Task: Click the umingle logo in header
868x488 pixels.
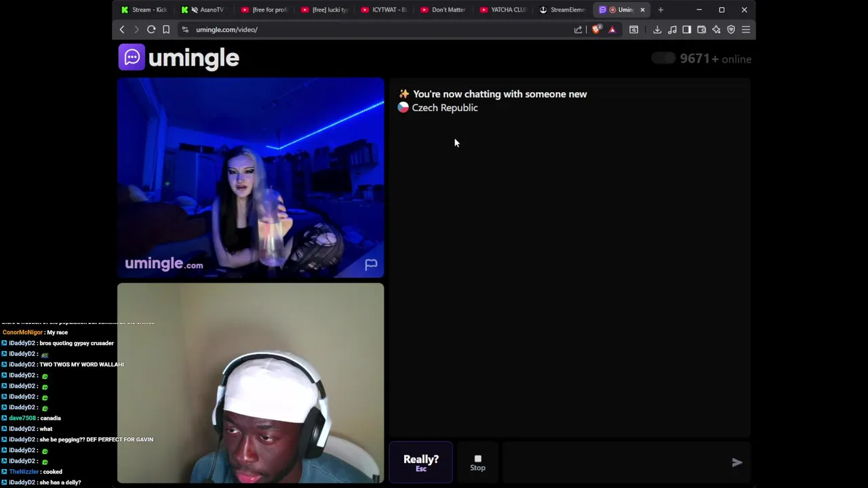Action: pos(179,58)
